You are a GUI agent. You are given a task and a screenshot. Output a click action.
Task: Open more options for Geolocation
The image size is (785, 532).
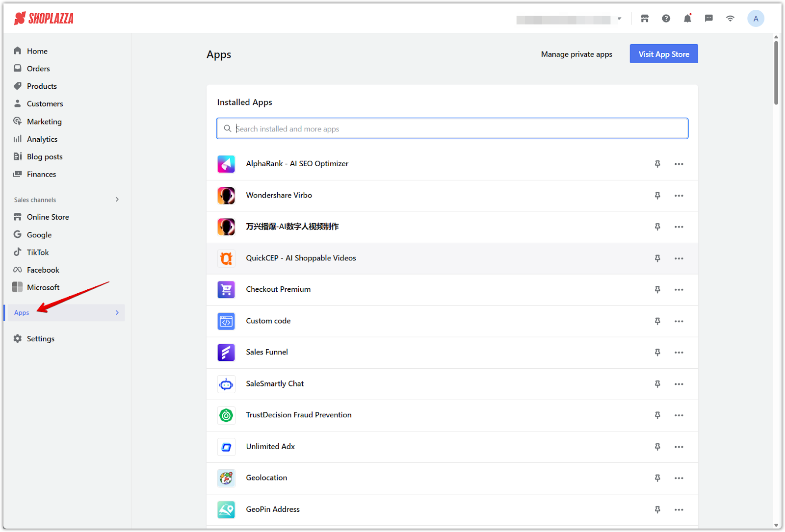coord(679,478)
